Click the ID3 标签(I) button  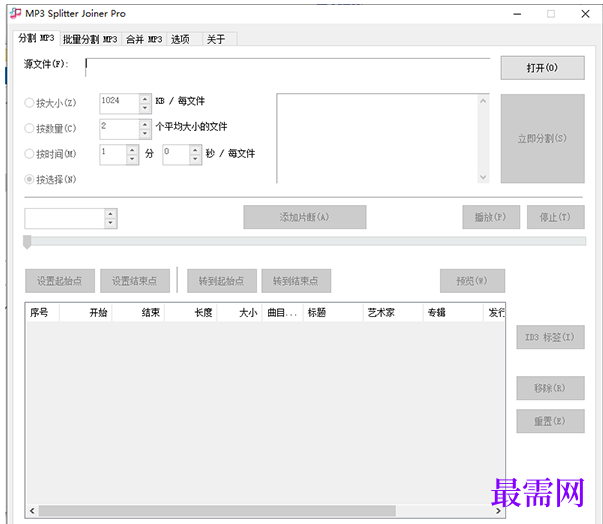click(x=550, y=337)
